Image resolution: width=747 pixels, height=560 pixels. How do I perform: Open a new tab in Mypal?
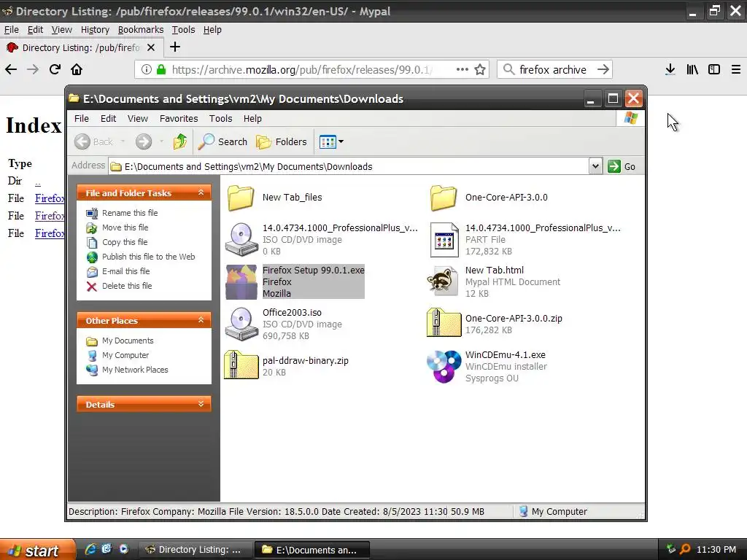[x=175, y=47]
